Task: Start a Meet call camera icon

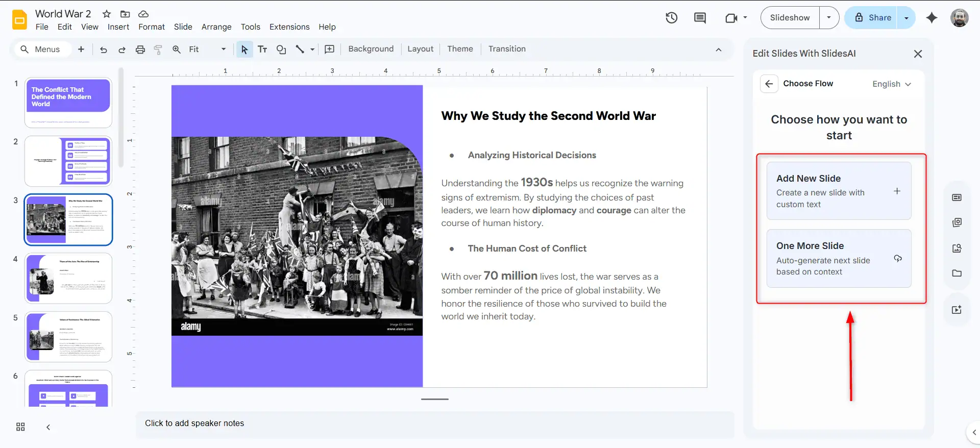Action: (731, 18)
